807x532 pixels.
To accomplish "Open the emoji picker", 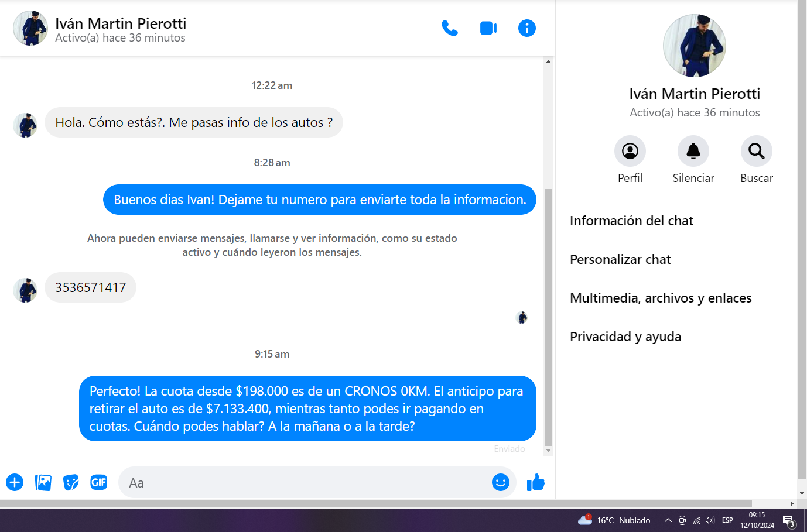I will point(500,482).
